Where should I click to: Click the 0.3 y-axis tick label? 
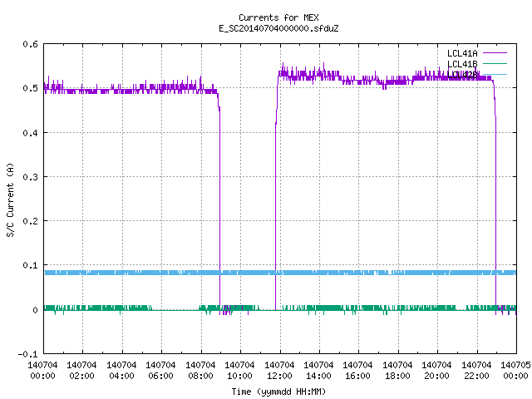(30, 177)
